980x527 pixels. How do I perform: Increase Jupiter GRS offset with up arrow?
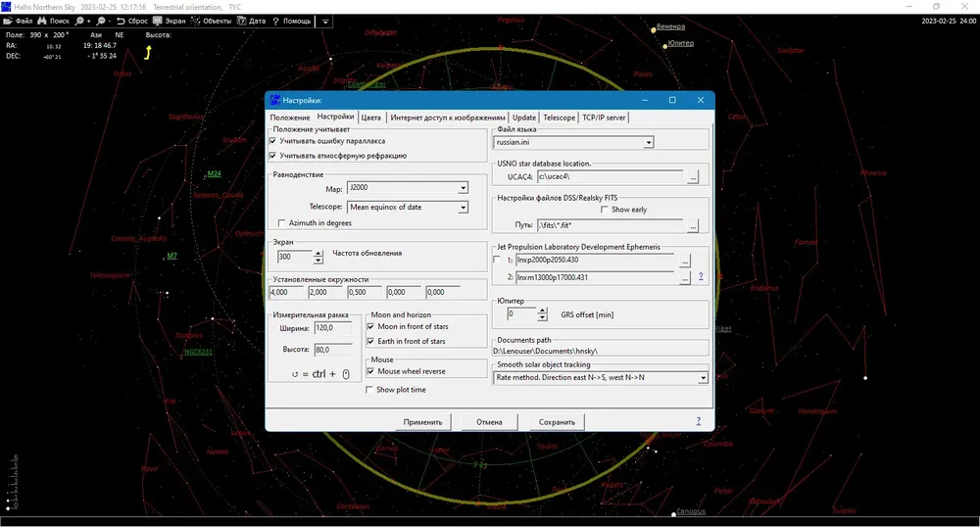pos(542,311)
